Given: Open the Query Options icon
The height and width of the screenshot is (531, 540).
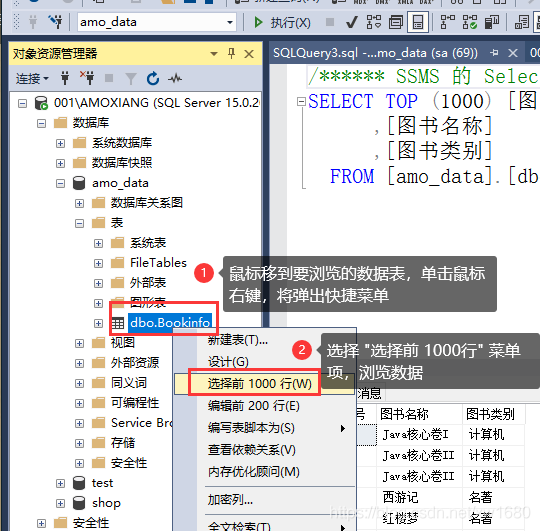Looking at the screenshot, I should click(x=396, y=22).
